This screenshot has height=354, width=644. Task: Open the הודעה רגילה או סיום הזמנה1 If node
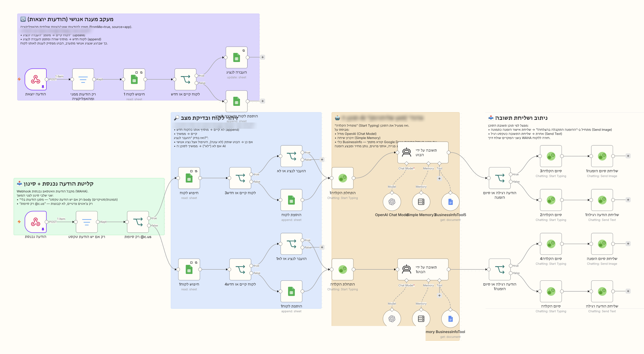pos(500,269)
